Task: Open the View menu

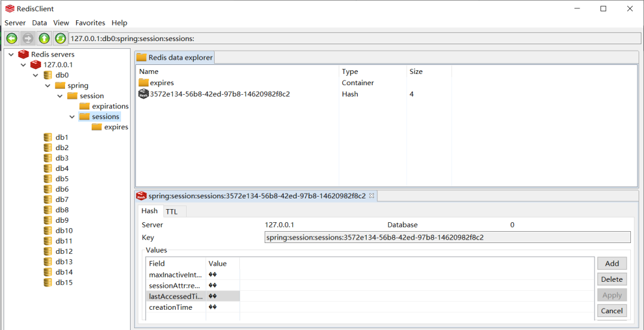Action: click(61, 23)
